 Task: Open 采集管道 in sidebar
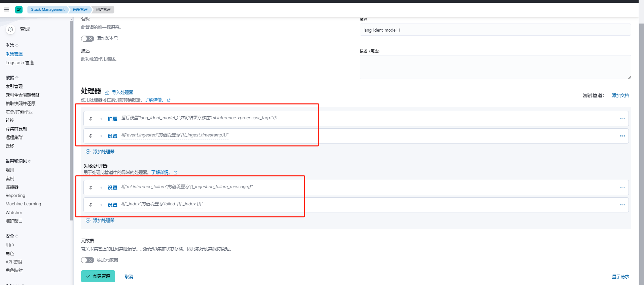click(14, 54)
